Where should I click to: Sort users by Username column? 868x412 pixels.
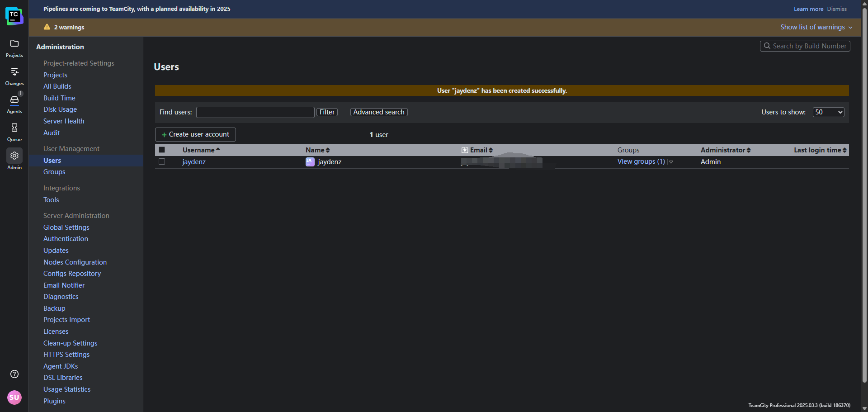201,150
